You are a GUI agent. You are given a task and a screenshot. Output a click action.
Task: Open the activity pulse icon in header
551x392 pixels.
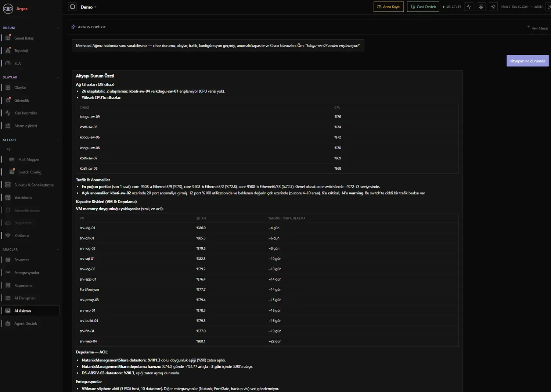pyautogui.click(x=469, y=7)
